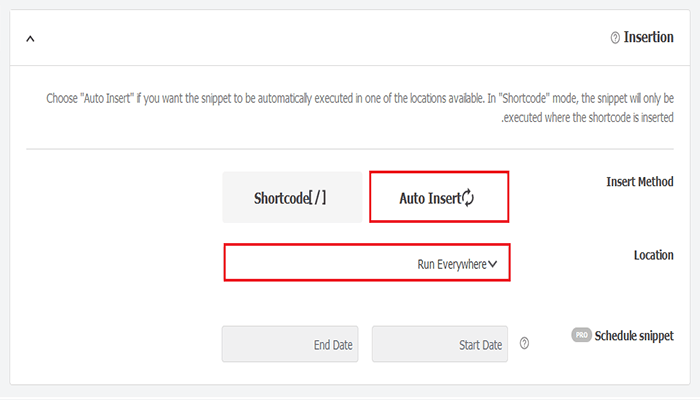The width and height of the screenshot is (700, 400).
Task: Collapse the Insertion panel using the chevron
Action: click(x=30, y=38)
